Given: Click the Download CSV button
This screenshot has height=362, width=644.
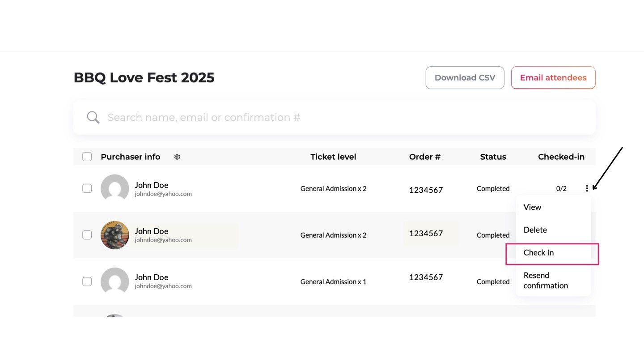Looking at the screenshot, I should 465,78.
